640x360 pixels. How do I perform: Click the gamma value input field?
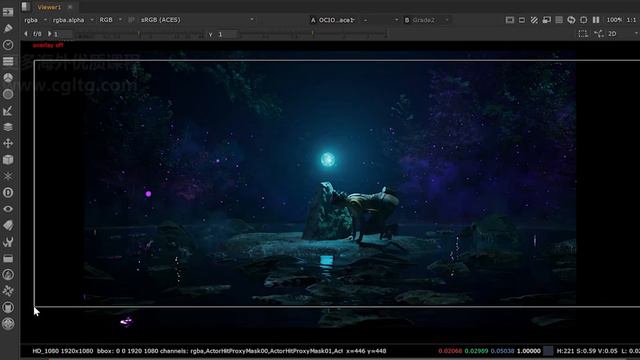227,34
